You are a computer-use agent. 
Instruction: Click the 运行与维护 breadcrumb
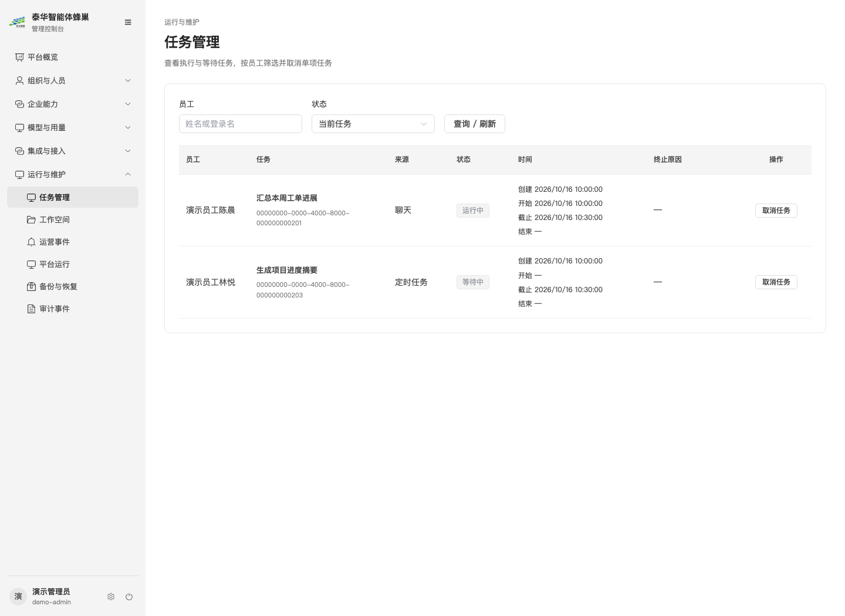coord(182,22)
